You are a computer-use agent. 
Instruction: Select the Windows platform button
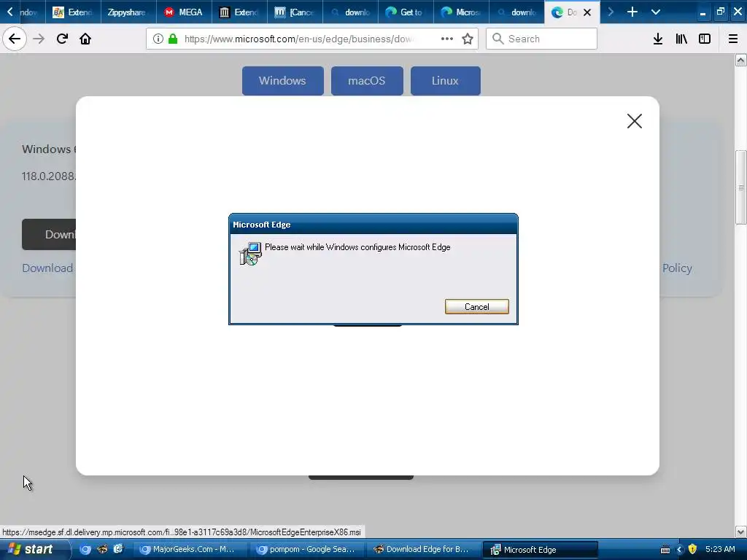click(283, 81)
